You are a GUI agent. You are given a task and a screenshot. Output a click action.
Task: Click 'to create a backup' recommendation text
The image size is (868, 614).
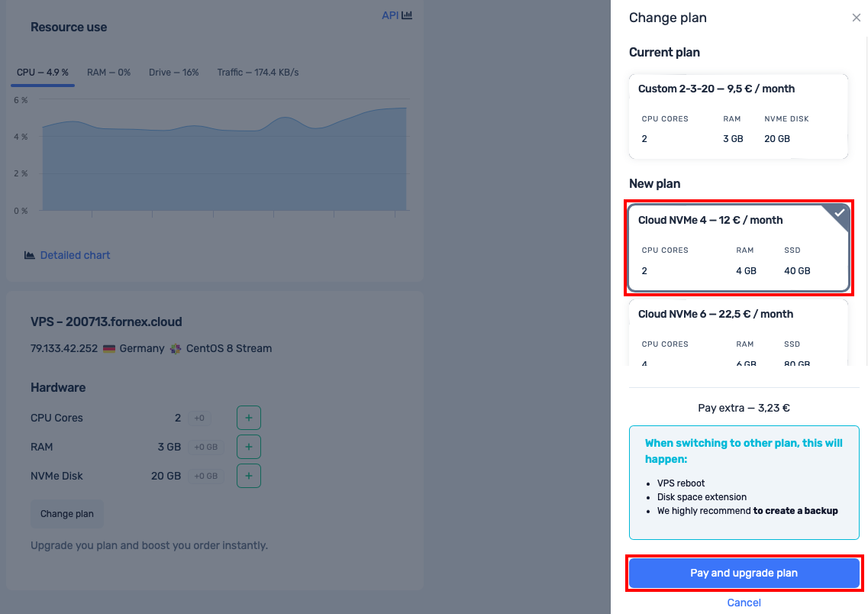click(795, 511)
